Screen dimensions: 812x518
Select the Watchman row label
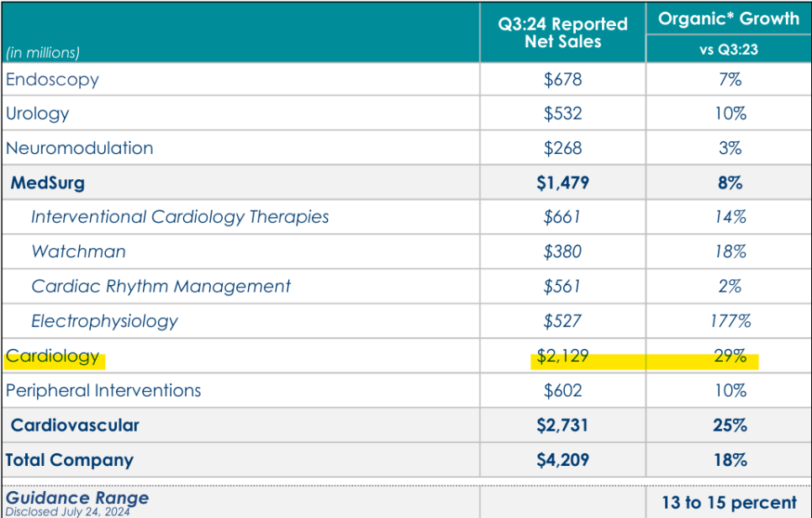[78, 251]
